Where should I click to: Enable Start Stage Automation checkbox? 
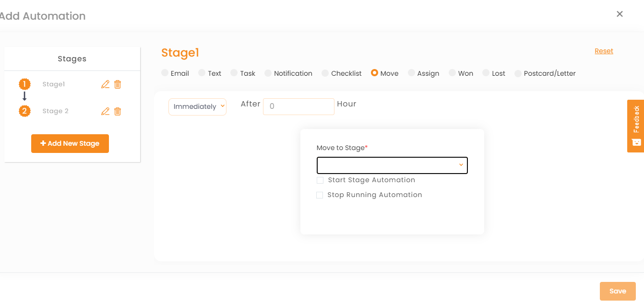tap(320, 180)
